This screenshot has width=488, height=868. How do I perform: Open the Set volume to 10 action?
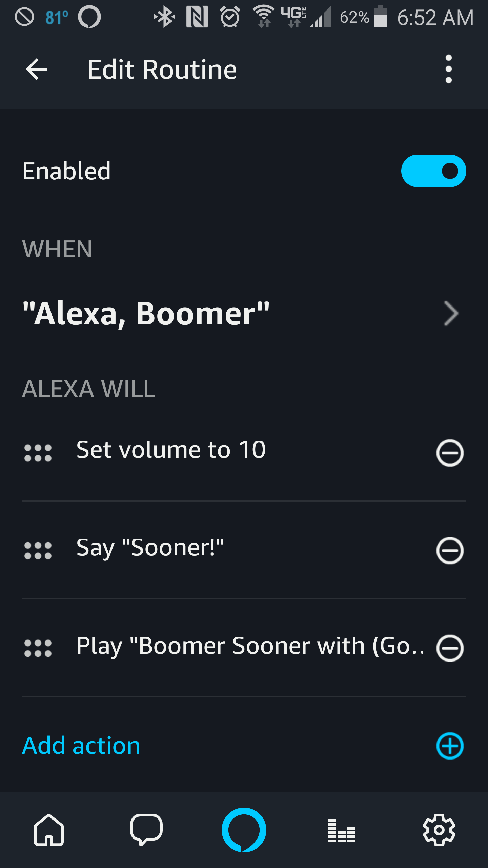(x=171, y=450)
